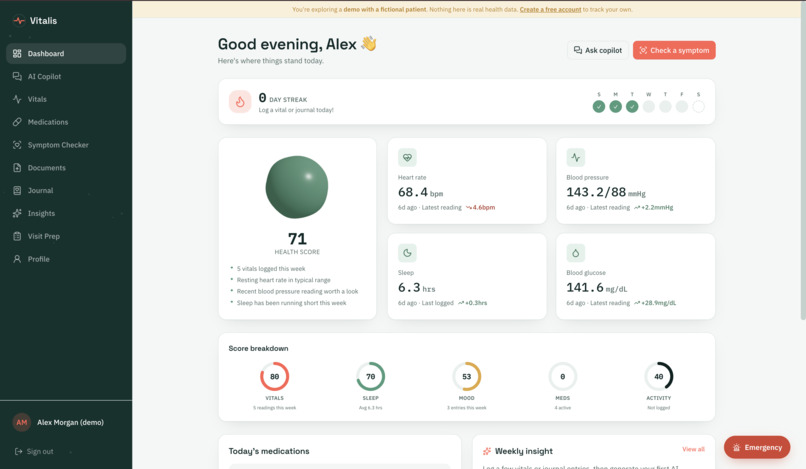Click the Mood score ring showing 53
Viewport: 806px width, 469px height.
pyautogui.click(x=467, y=376)
